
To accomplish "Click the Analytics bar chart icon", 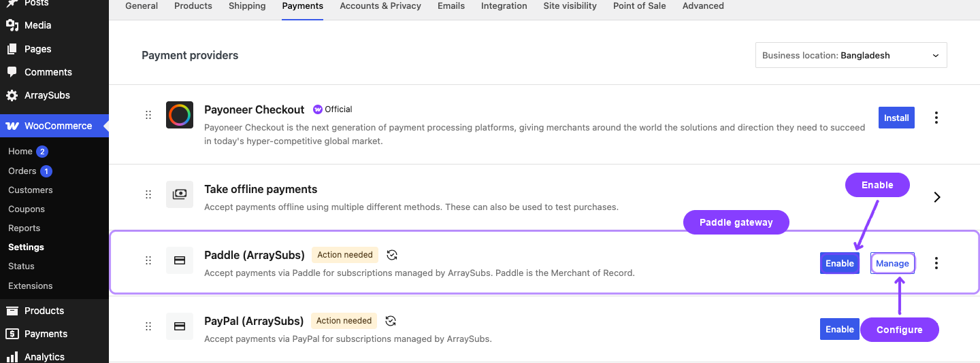I will point(12,356).
